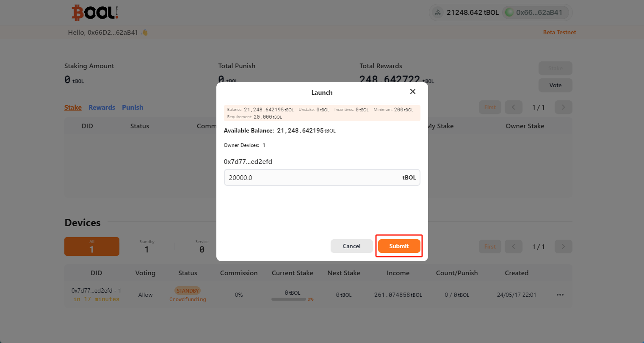Click the Current Stake progress bar
This screenshot has height=343, width=644.
click(289, 299)
